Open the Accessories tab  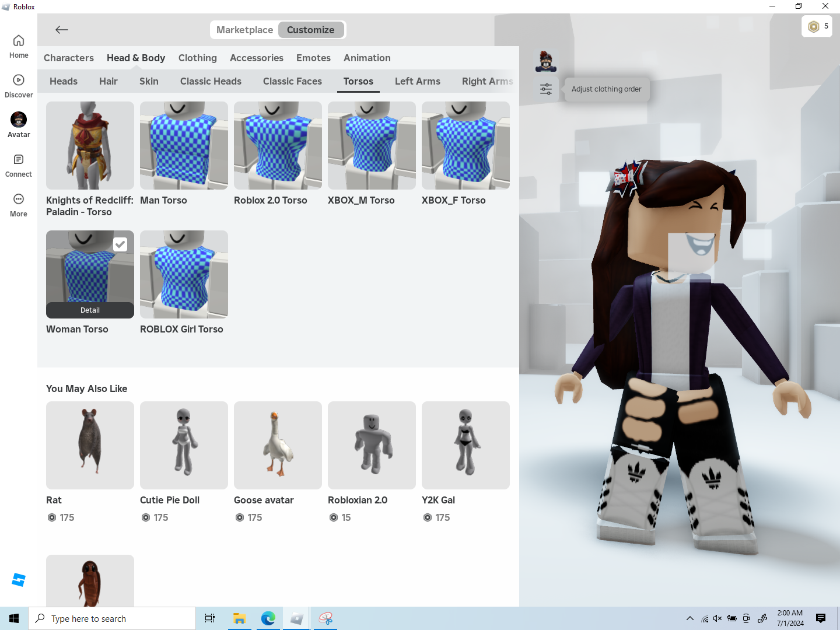[257, 58]
